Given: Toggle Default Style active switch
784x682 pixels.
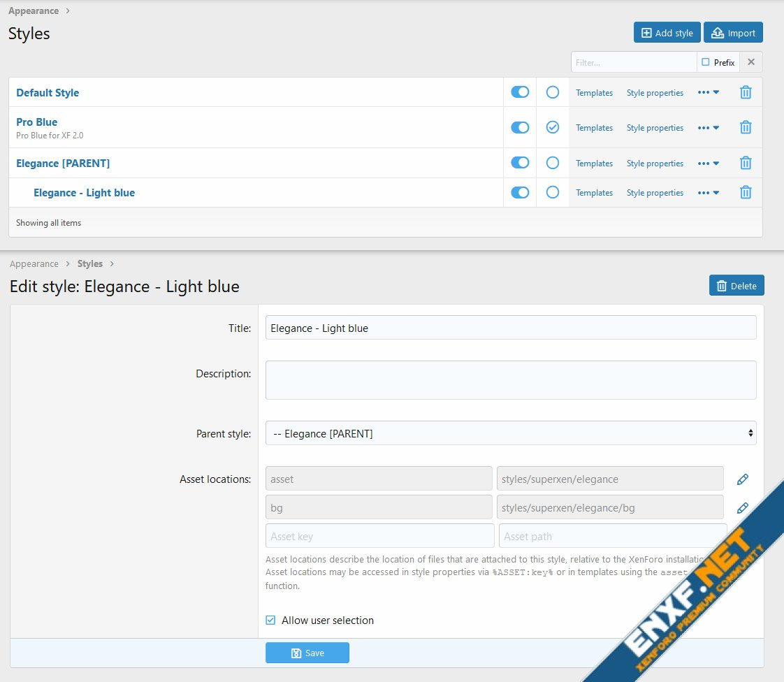Looking at the screenshot, I should click(x=520, y=92).
